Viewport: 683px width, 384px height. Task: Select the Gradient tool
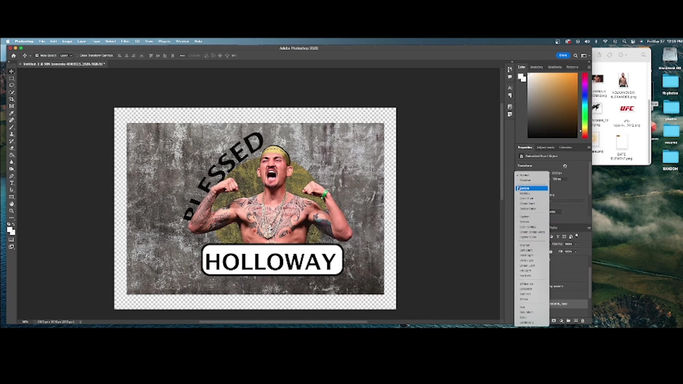tap(11, 155)
